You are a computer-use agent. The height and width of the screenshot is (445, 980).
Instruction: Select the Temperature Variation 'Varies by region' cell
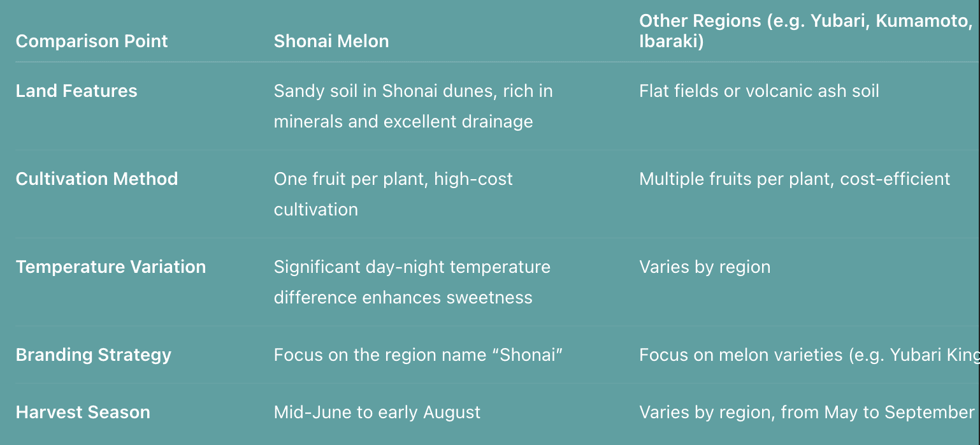[x=705, y=267]
